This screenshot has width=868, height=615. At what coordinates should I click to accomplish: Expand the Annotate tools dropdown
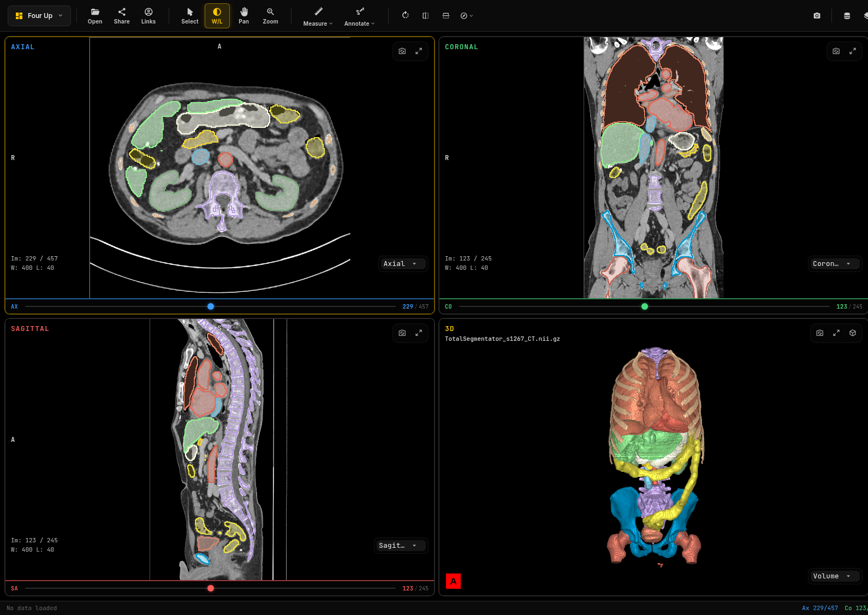coord(359,16)
